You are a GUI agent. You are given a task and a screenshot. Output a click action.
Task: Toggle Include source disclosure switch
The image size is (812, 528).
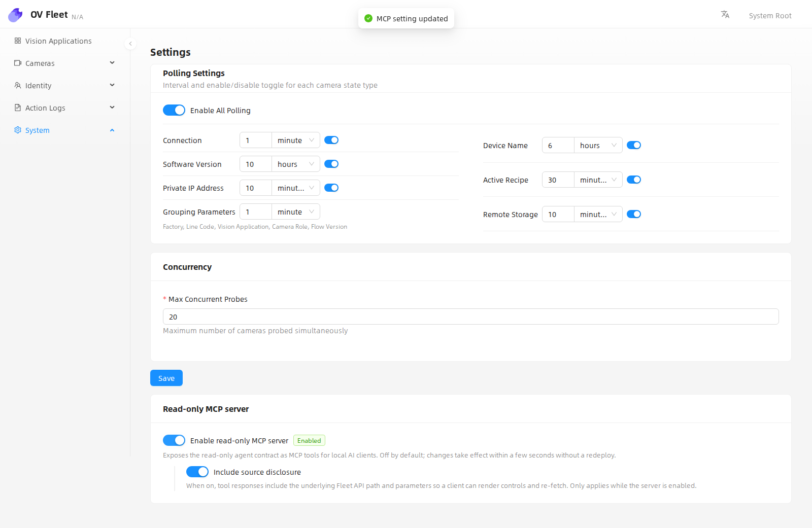[x=197, y=472]
